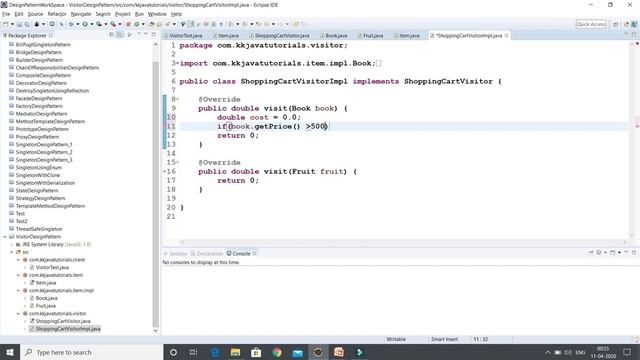Open Windows Start menu
This screenshot has height=360, width=640.
click(x=10, y=352)
